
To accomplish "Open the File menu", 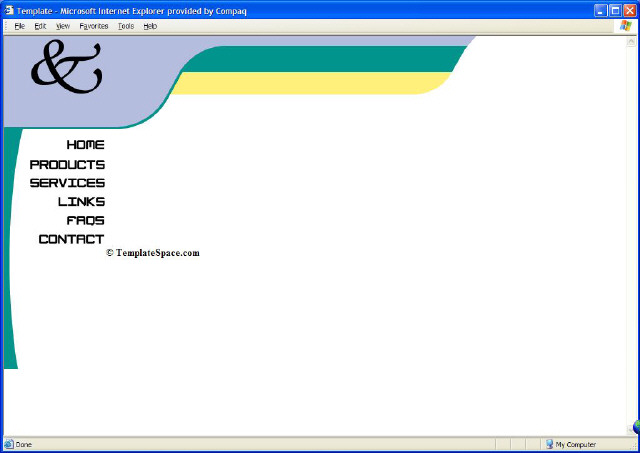I will pos(19,26).
